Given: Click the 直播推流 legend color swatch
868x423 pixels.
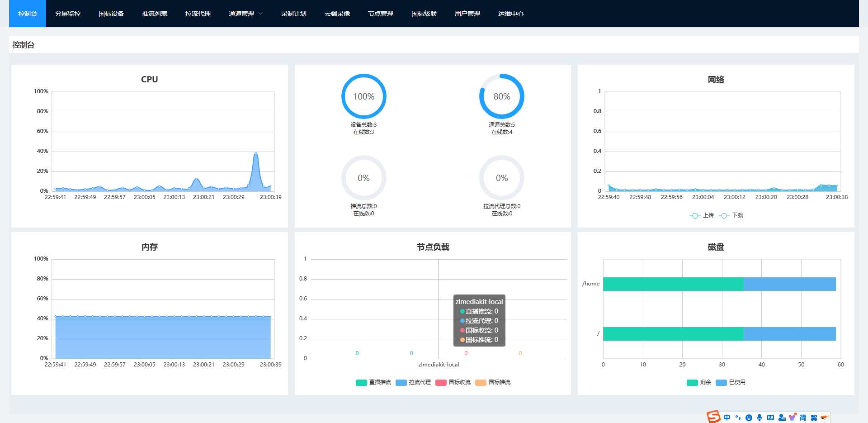Looking at the screenshot, I should pos(361,383).
